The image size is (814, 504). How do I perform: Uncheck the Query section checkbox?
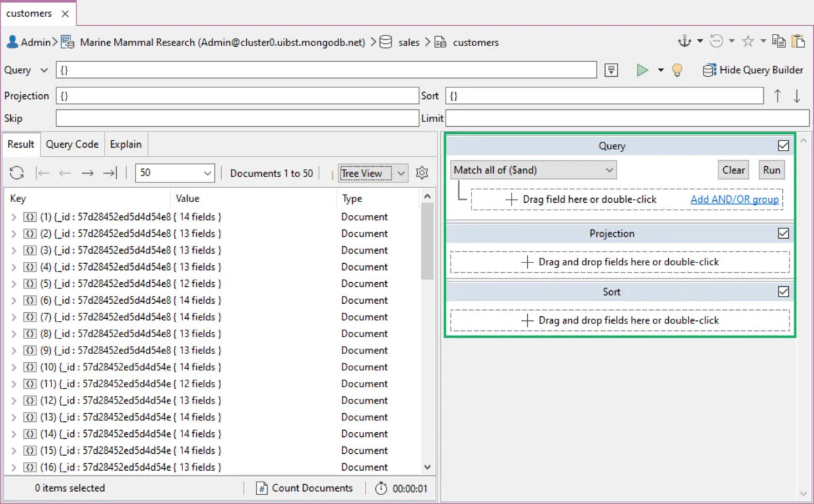pos(783,146)
